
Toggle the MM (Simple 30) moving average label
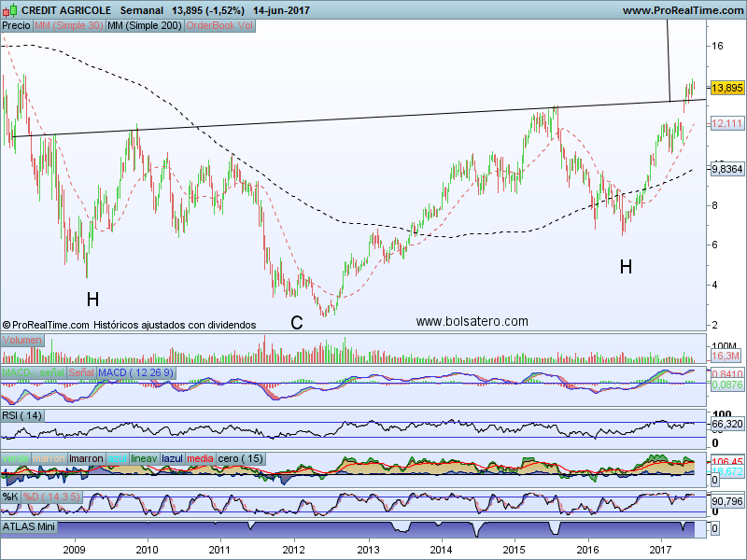point(68,26)
